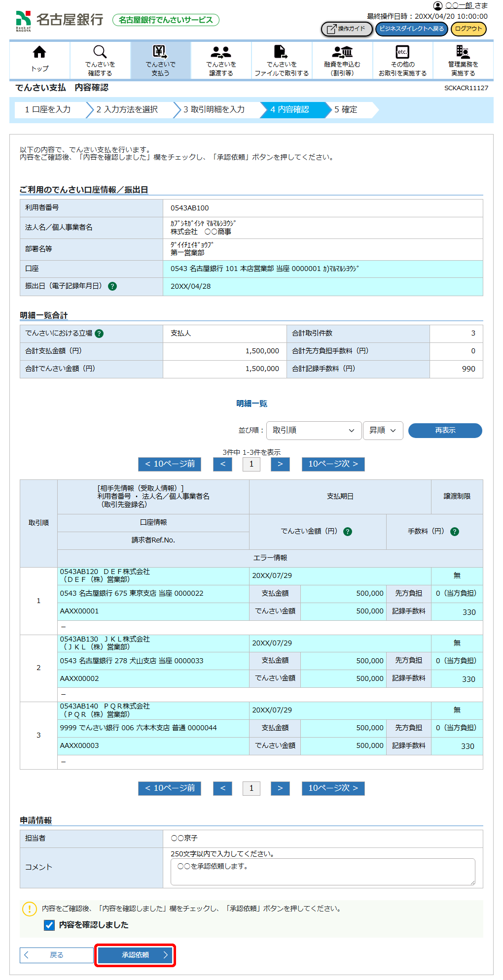
Task: Click the コメント text area
Action: click(x=323, y=872)
